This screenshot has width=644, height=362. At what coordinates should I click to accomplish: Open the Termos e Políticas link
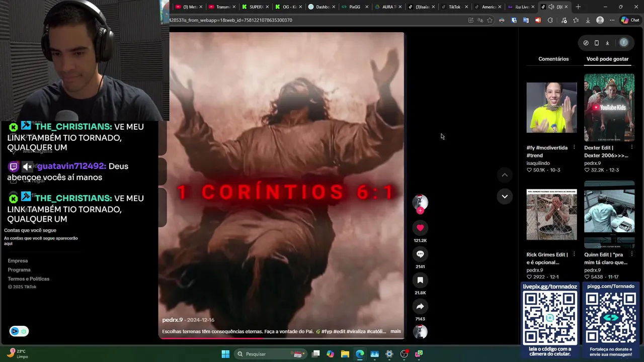pos(29,279)
